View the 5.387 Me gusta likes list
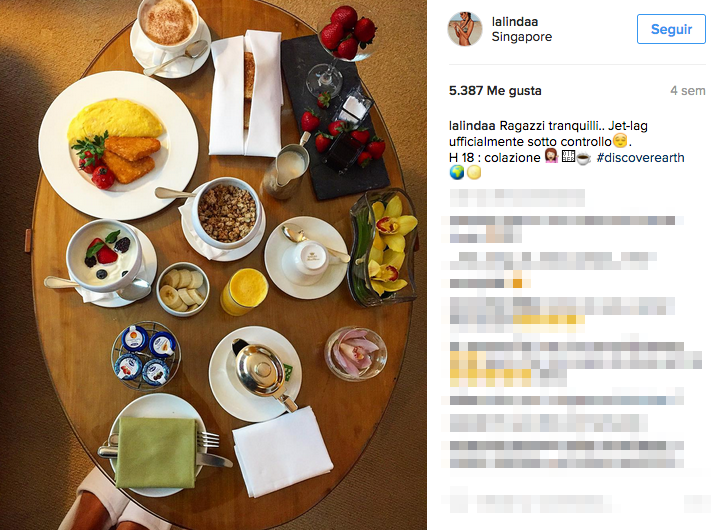The height and width of the screenshot is (530, 723). tap(495, 91)
